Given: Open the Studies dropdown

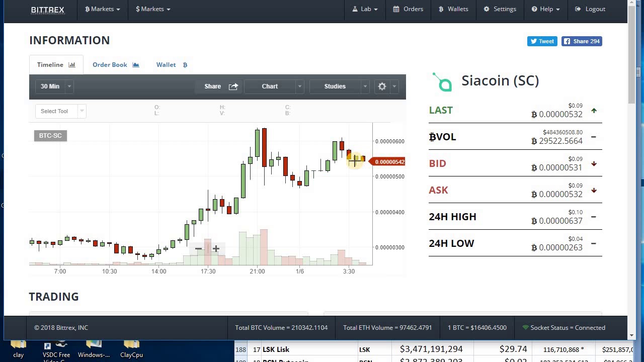Looking at the screenshot, I should point(340,86).
